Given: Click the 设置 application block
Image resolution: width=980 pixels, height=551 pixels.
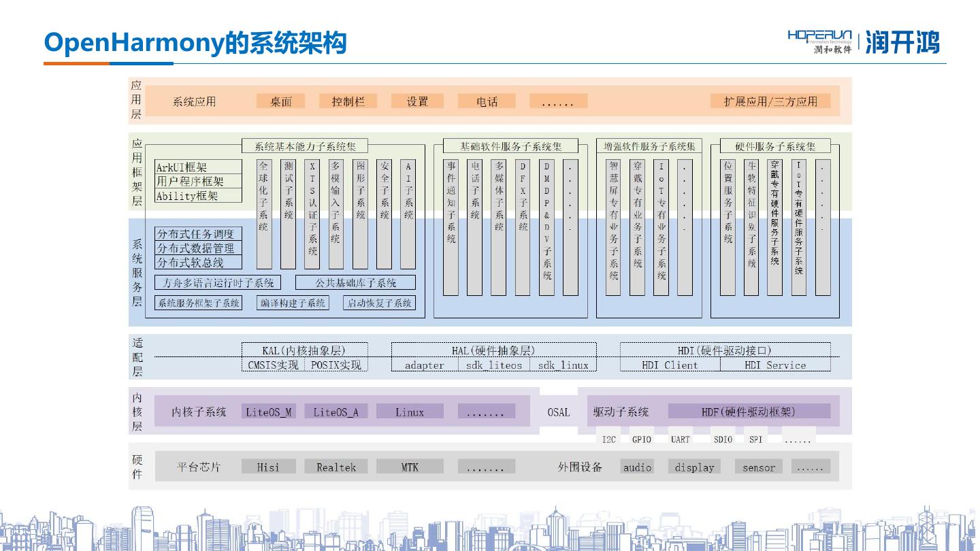Looking at the screenshot, I should pyautogui.click(x=417, y=101).
